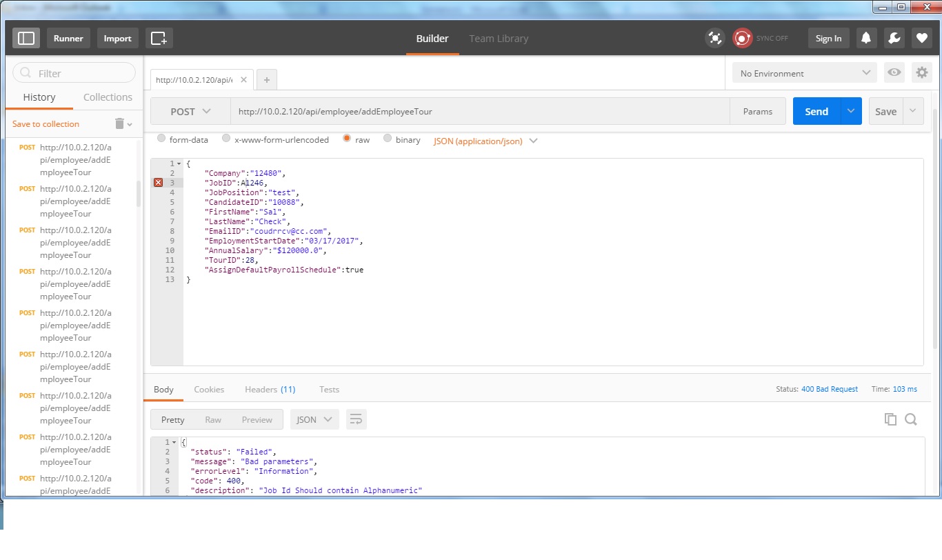
Task: Open the response JSON format dropdown
Action: coord(314,419)
